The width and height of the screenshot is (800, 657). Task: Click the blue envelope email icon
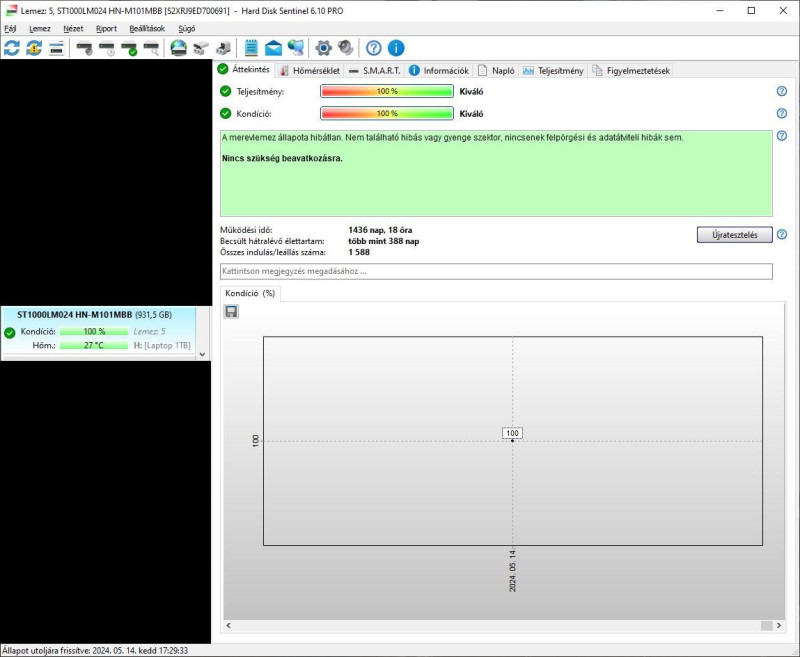tap(273, 48)
